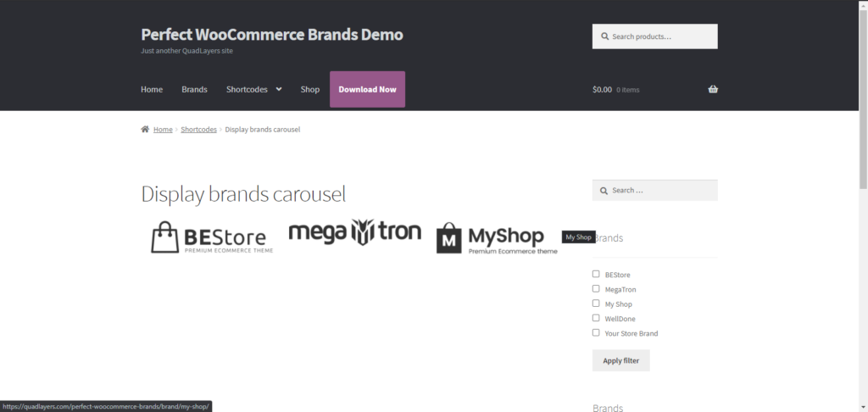Open the shopping basket icon
This screenshot has width=868, height=412.
[x=713, y=89]
